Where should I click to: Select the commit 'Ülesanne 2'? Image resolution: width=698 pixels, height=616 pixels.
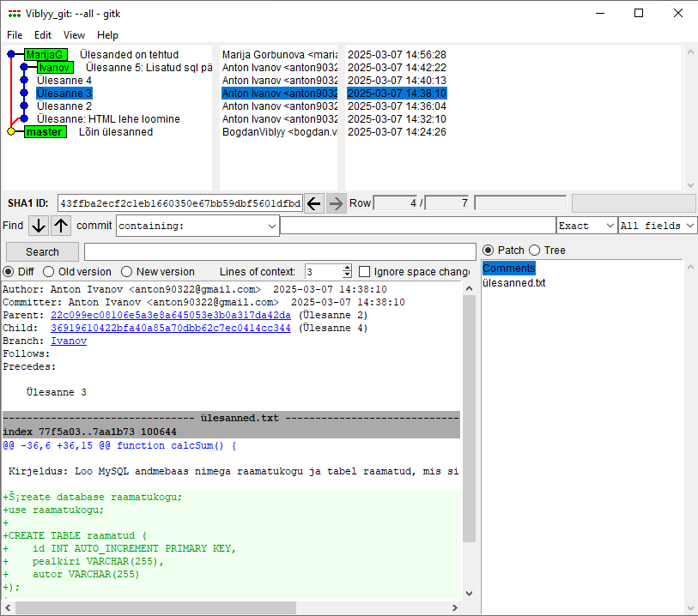pos(64,106)
